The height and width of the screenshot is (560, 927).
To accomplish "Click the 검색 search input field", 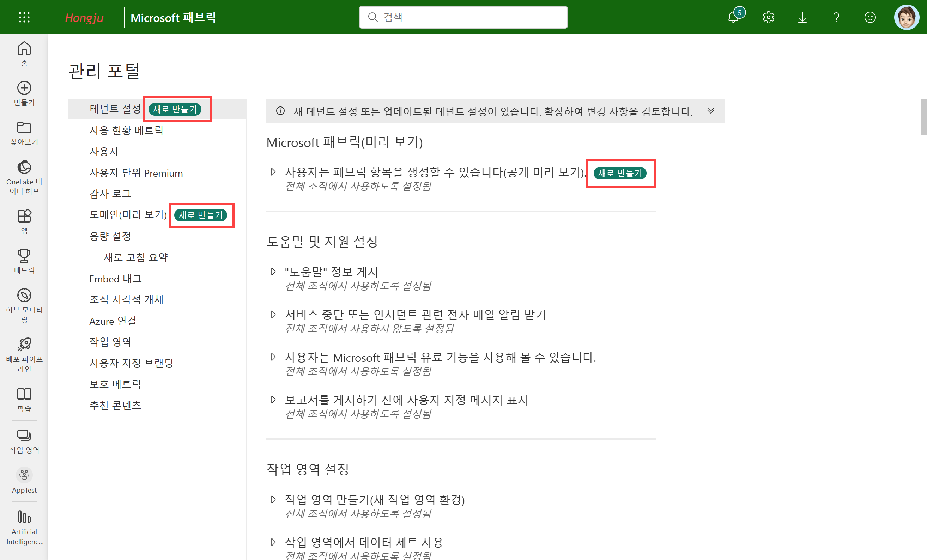I will 463,17.
